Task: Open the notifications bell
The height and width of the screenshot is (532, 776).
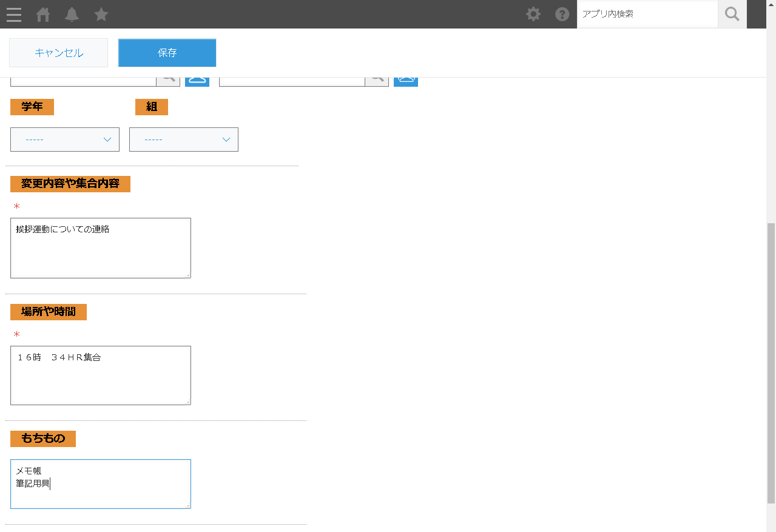Action: pos(72,15)
